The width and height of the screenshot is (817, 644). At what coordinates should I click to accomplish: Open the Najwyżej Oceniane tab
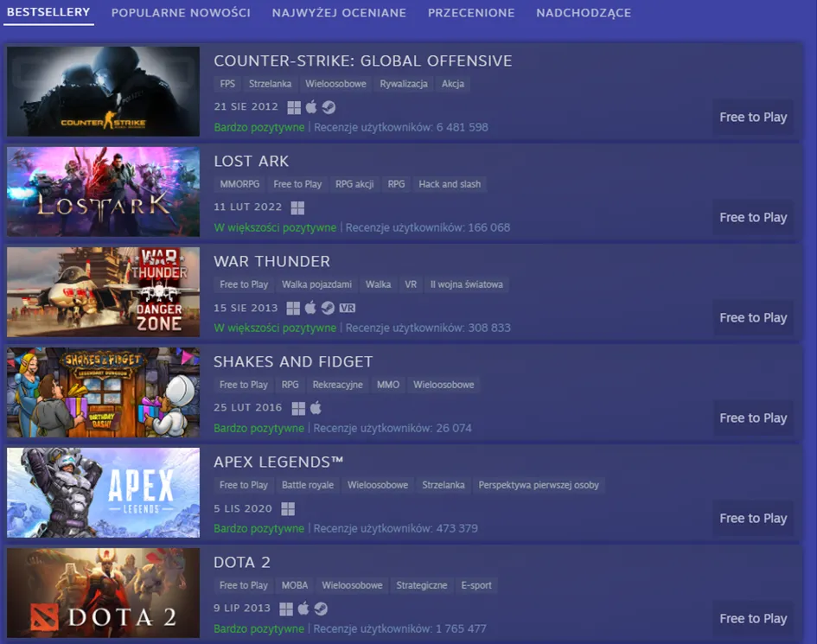(339, 13)
